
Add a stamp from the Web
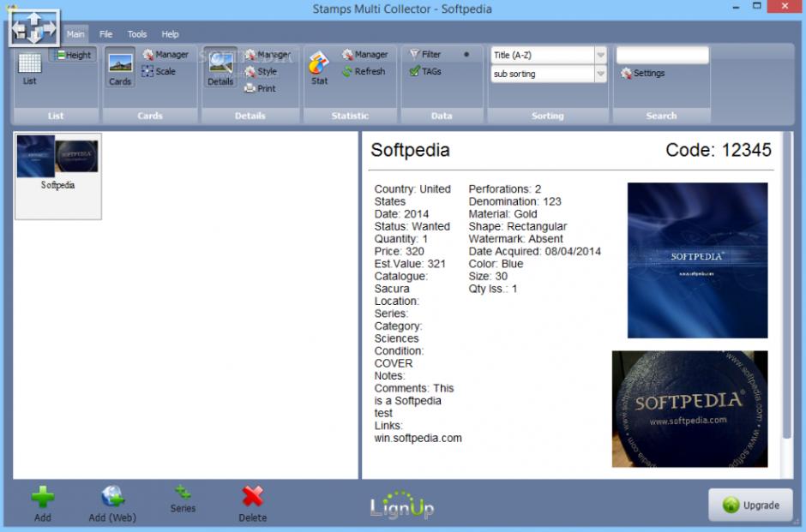click(112, 503)
